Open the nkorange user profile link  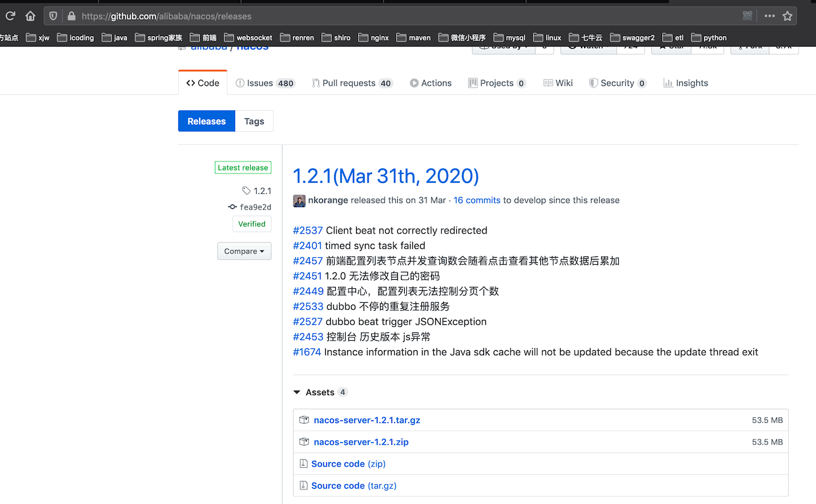[328, 200]
